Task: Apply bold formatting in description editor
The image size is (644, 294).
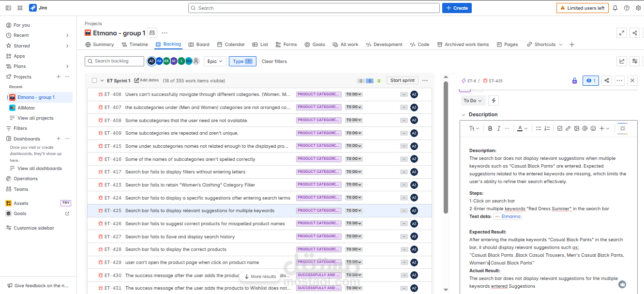Action: coord(490,128)
